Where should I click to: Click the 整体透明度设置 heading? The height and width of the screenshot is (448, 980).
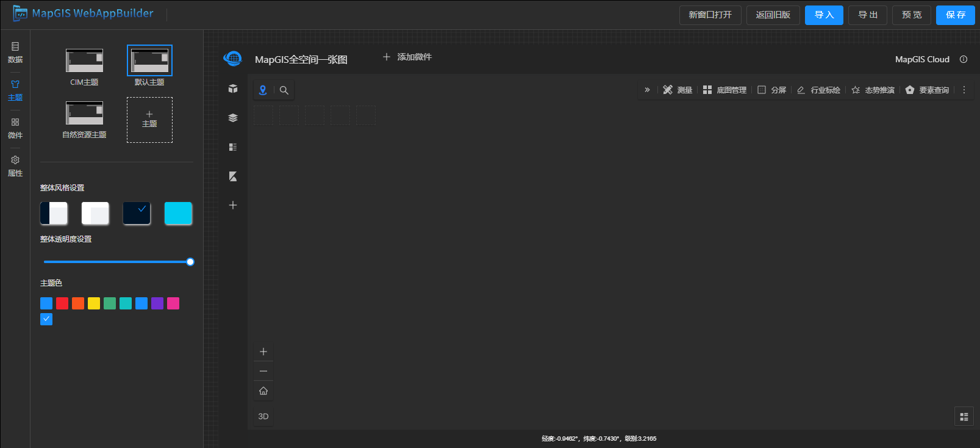(x=66, y=239)
